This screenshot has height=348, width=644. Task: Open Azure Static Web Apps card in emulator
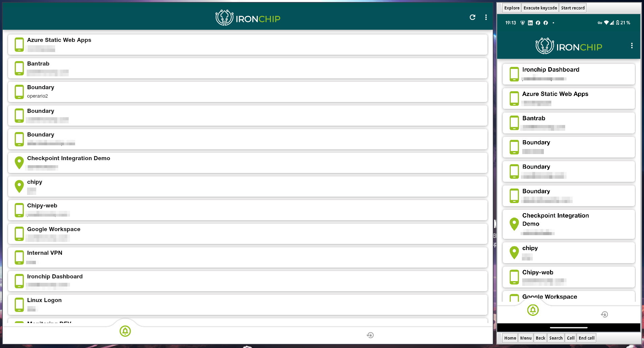click(x=569, y=99)
